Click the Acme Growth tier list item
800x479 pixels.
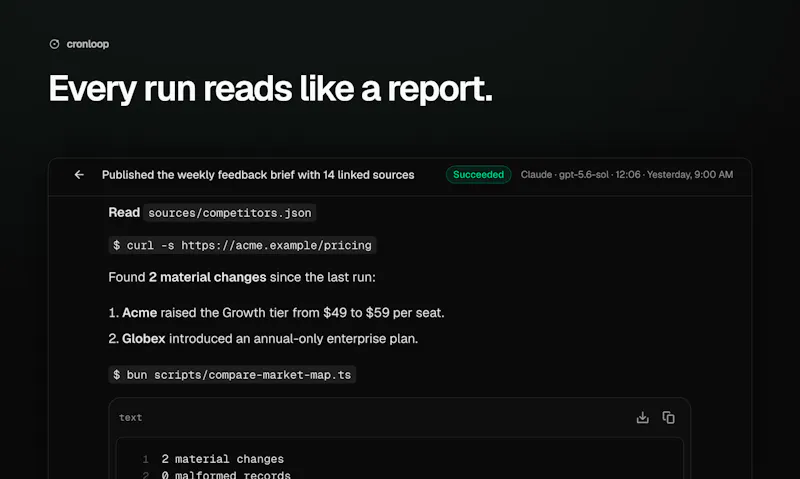(277, 313)
